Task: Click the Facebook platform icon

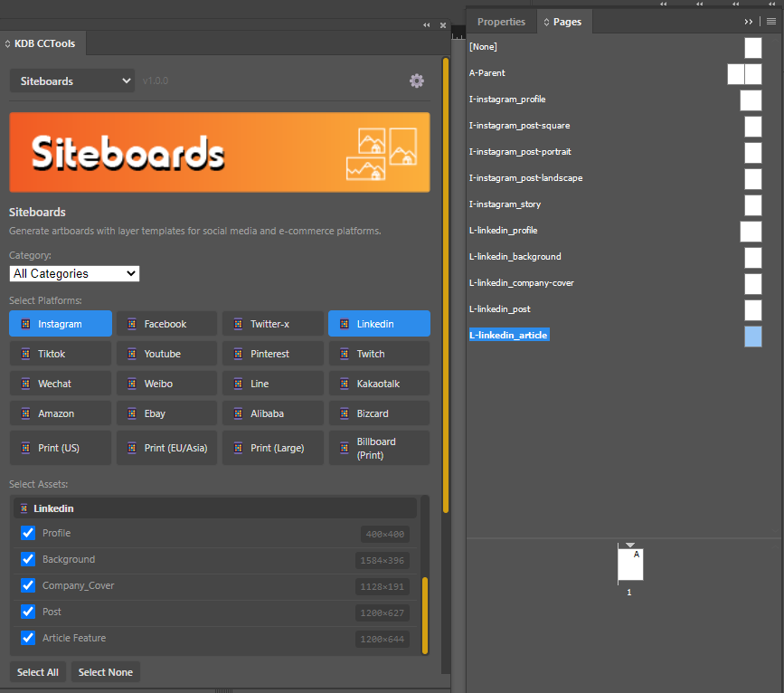Action: click(132, 324)
